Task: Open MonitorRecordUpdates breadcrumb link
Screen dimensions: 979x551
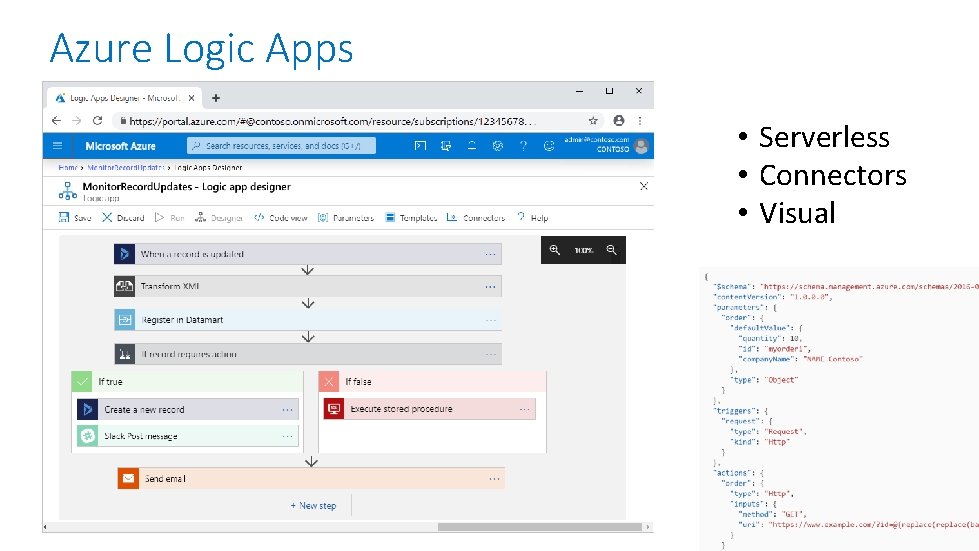Action: (125, 167)
